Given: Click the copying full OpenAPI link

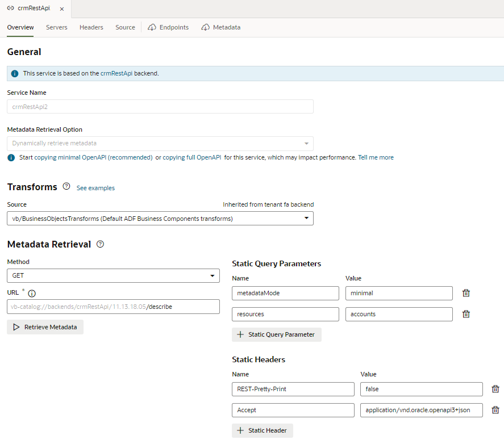Looking at the screenshot, I should pyautogui.click(x=192, y=157).
